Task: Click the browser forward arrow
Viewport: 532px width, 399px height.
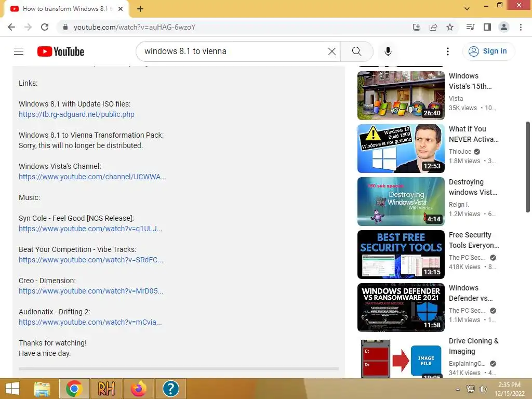Action: click(28, 27)
